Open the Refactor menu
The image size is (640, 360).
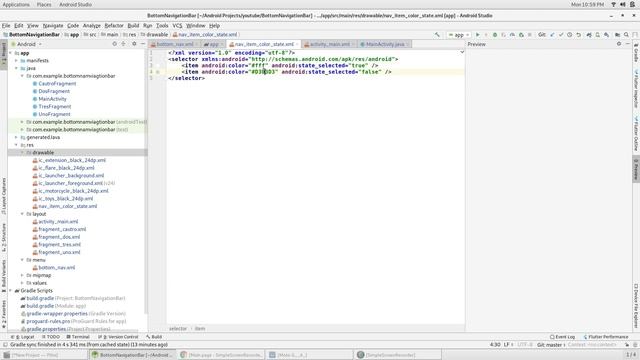[x=114, y=25]
